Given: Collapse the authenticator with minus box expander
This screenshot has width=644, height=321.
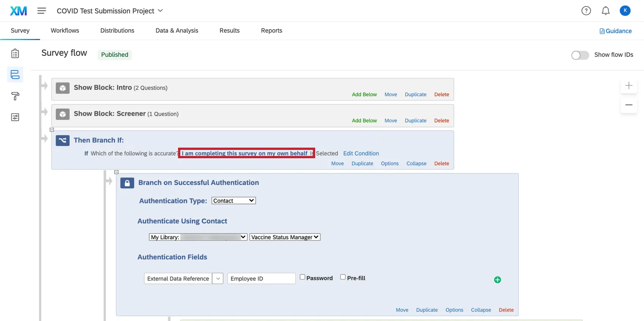Looking at the screenshot, I should point(116,172).
